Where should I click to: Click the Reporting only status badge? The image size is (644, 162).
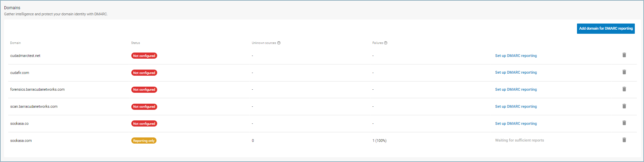[144, 141]
